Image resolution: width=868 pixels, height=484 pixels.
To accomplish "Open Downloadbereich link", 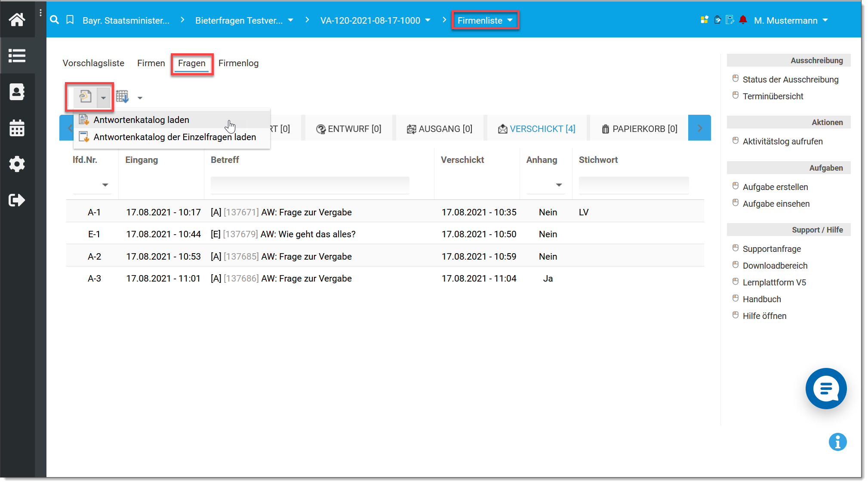I will pos(775,266).
